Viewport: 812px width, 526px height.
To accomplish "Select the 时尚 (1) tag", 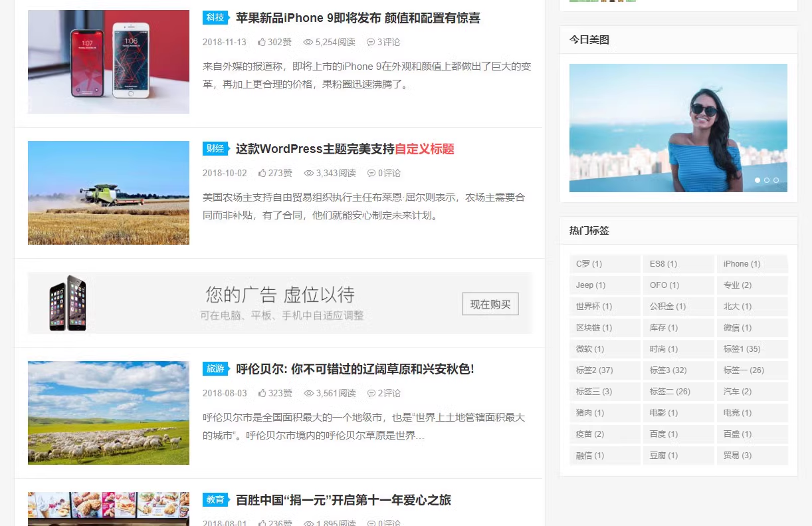I will pos(678,349).
